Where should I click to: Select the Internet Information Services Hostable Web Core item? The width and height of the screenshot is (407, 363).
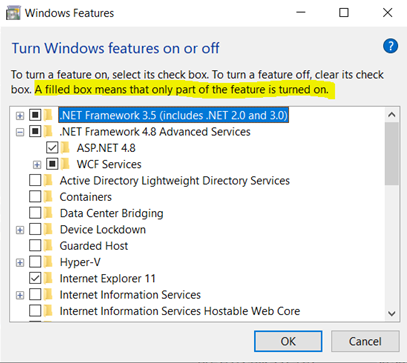pos(180,311)
